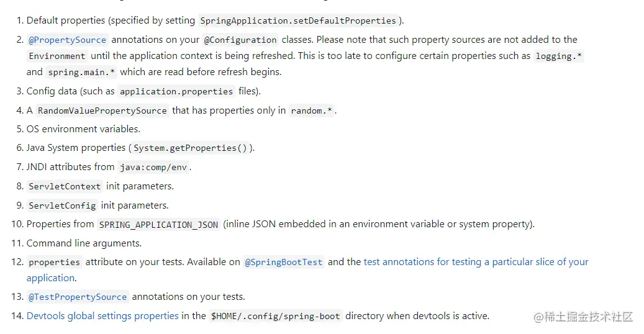644x334 pixels.
Task: Click the @SpringBootTest link
Action: pyautogui.click(x=284, y=262)
